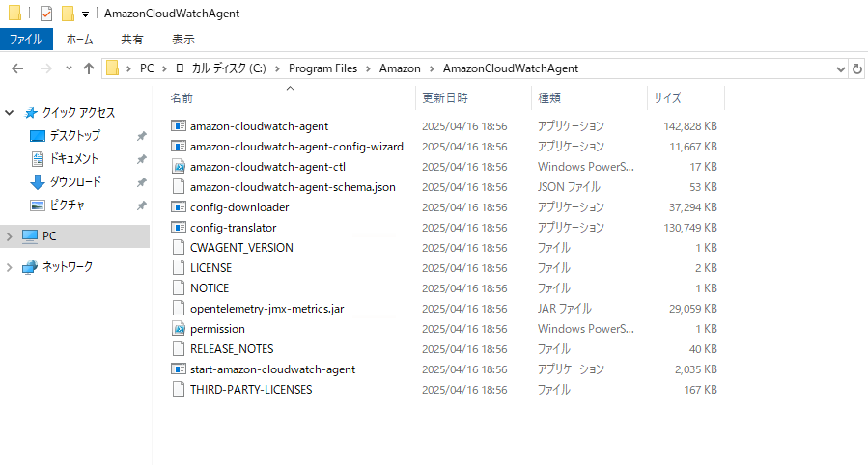This screenshot has height=465, width=868.
Task: Click the folder icon in address bar
Action: [112, 68]
